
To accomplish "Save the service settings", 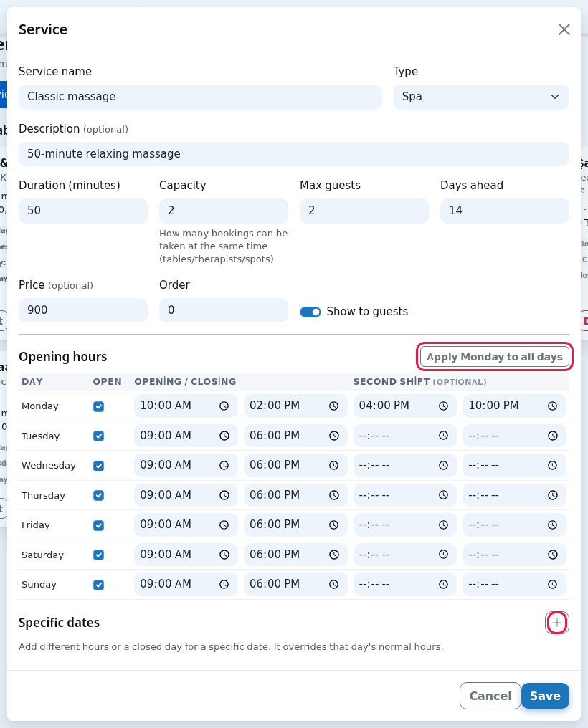I will click(x=545, y=696).
